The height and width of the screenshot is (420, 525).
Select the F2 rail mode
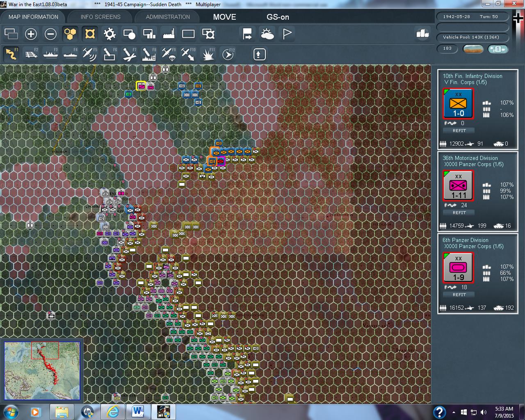coord(31,54)
